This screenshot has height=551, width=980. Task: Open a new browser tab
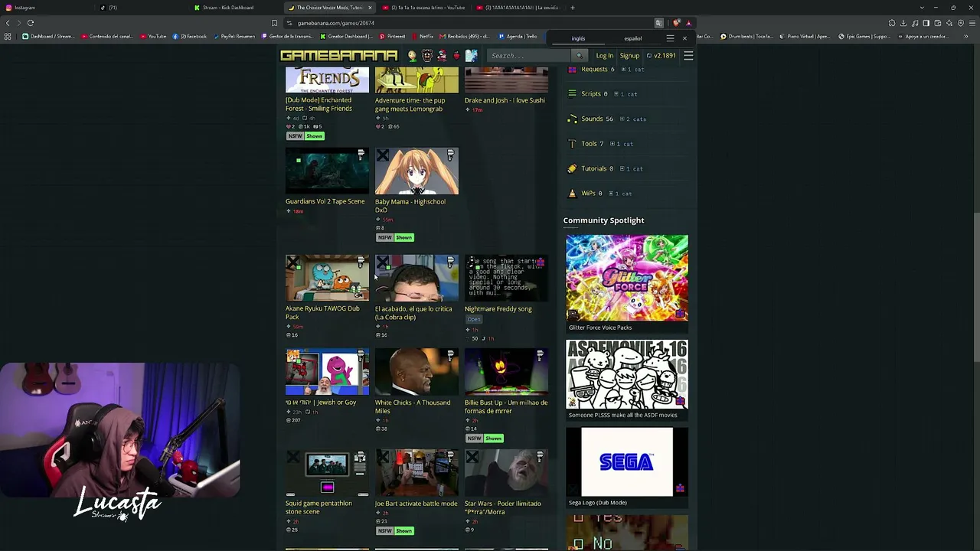[x=573, y=8]
